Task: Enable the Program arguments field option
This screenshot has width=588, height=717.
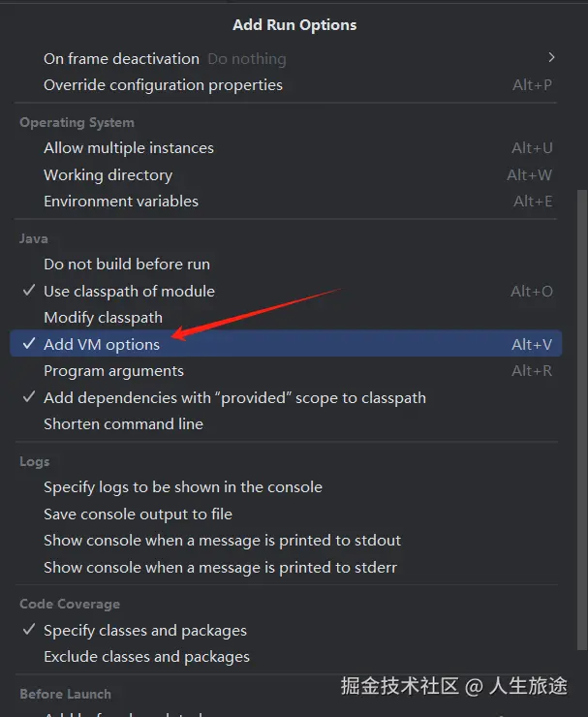Action: point(113,371)
